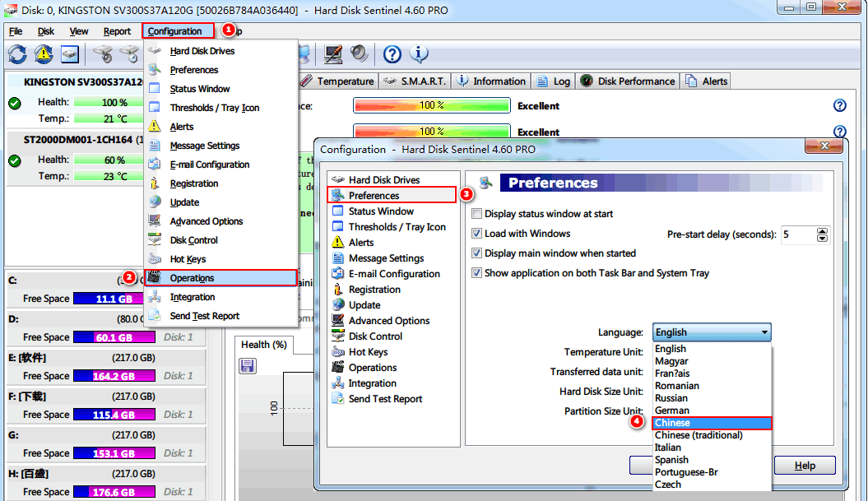Select Chinese from the language list
This screenshot has width=868, height=501.
click(713, 423)
